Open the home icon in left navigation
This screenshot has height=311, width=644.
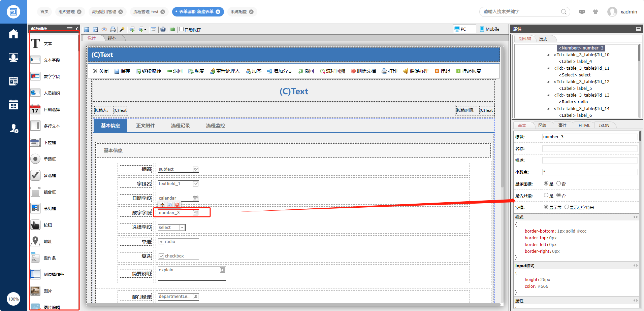click(13, 34)
